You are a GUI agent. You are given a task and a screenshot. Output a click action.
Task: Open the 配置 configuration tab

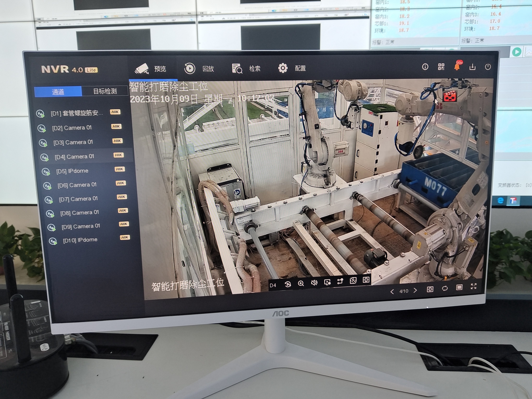292,68
